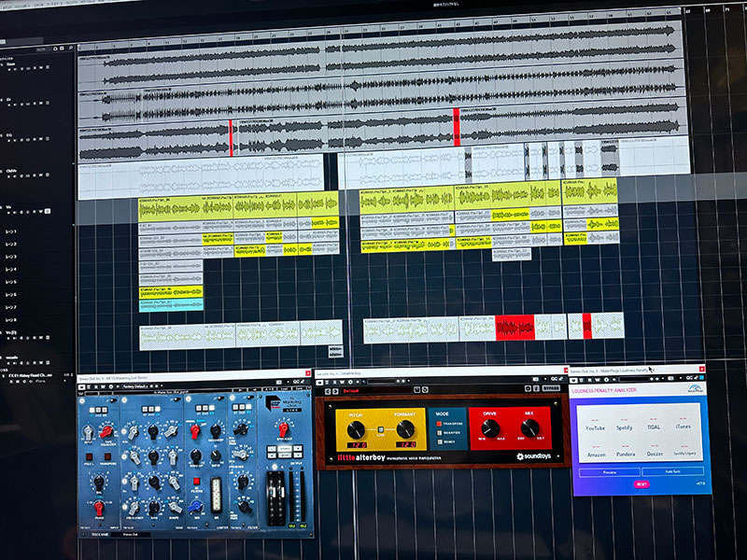This screenshot has width=747, height=560.
Task: Toggle Phase L button in Input module
Action: click(89, 457)
